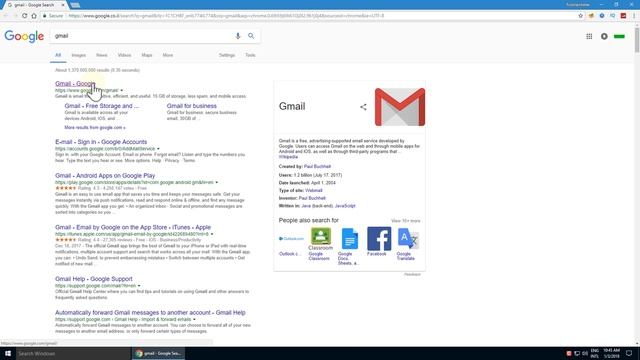
Task: Open the notification center in taskbar
Action: point(629,353)
